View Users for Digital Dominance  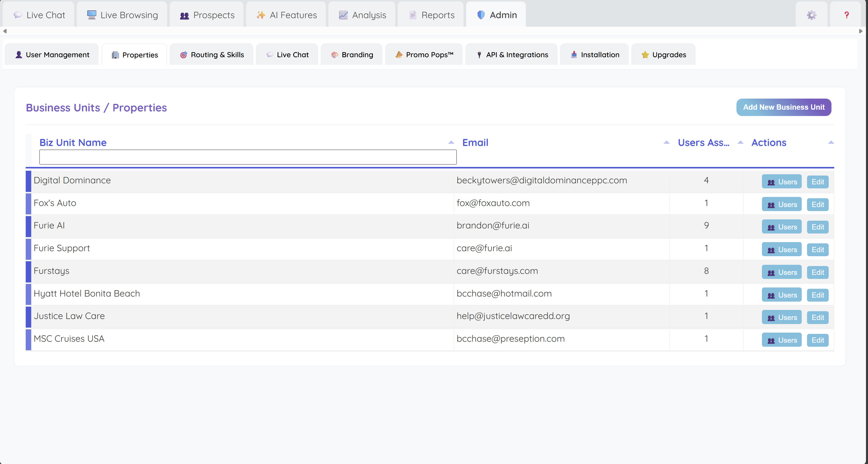click(x=781, y=182)
